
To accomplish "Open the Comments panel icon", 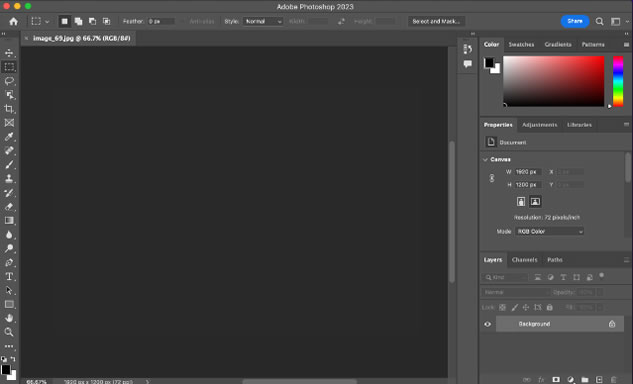I will (x=467, y=64).
